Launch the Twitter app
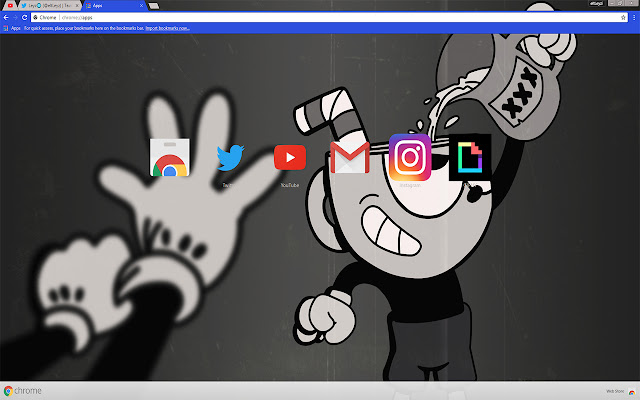Image resolution: width=640 pixels, height=400 pixels. (231, 158)
